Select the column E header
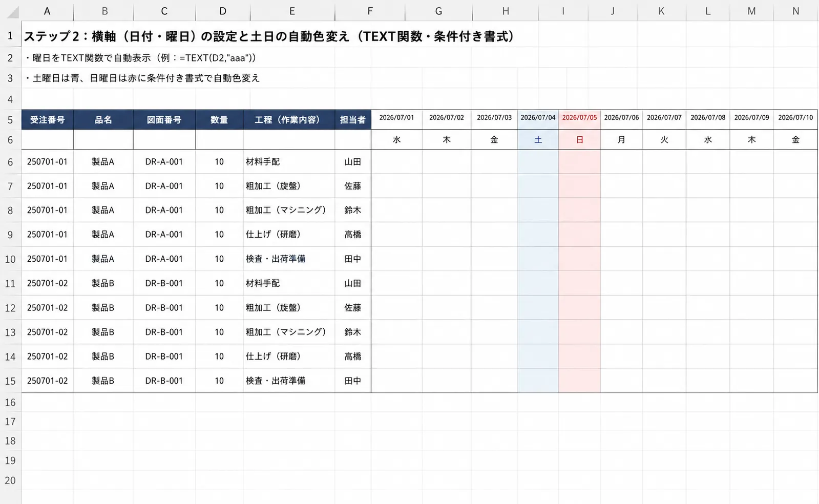This screenshot has width=819, height=504. click(292, 11)
